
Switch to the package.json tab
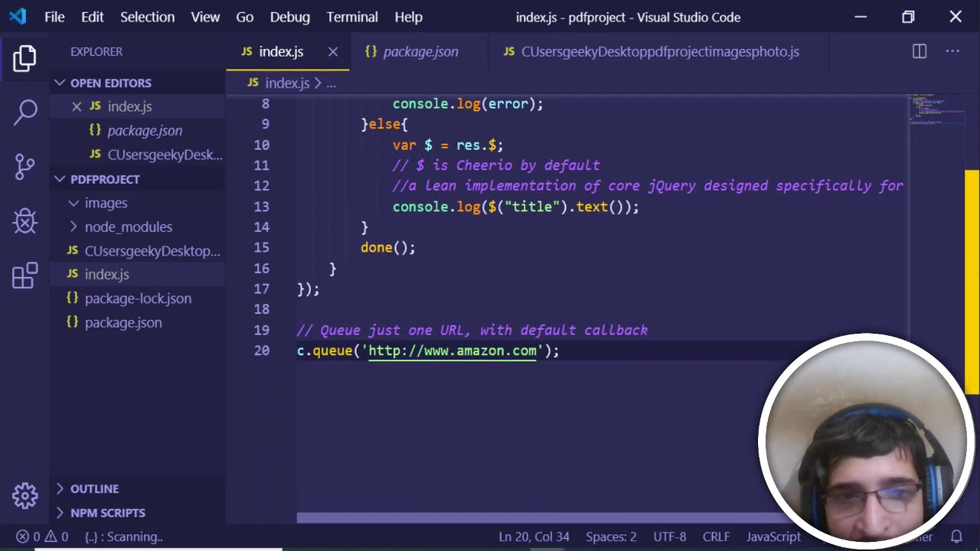tap(420, 51)
